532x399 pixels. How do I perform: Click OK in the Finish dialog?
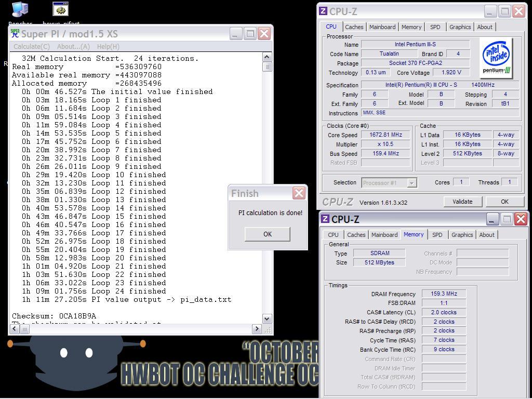[x=268, y=234]
